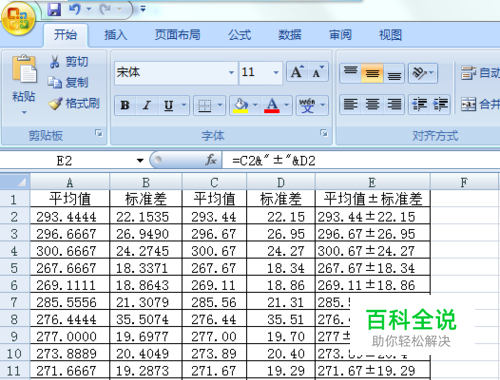Open the Office button menu

18,18
